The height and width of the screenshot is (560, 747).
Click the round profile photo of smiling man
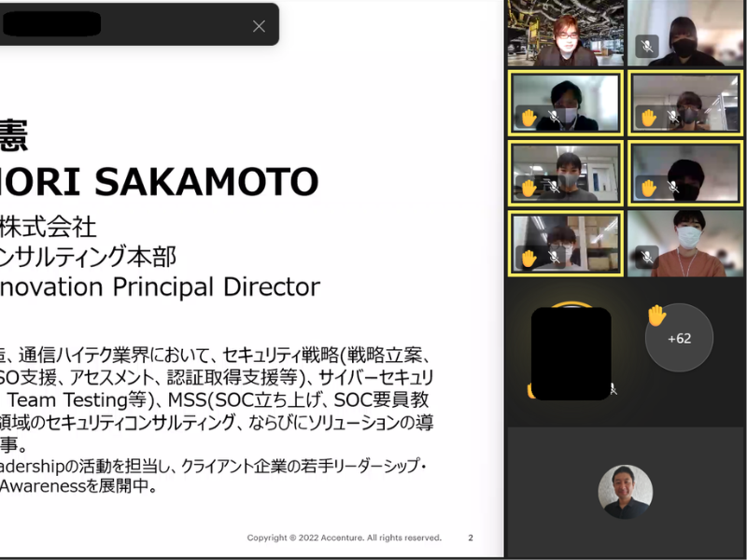coord(626,492)
